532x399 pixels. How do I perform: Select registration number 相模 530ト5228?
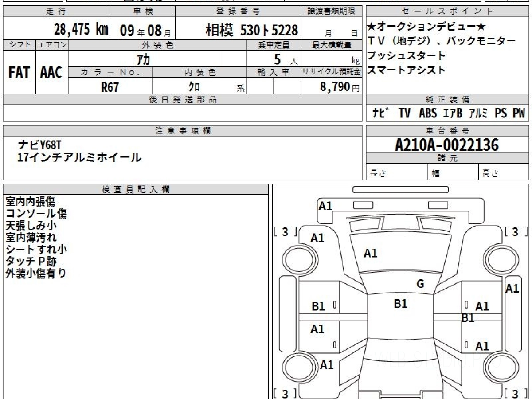(252, 30)
